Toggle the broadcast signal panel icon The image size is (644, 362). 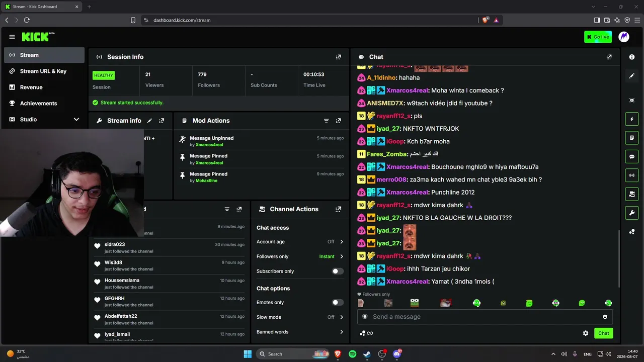click(632, 175)
